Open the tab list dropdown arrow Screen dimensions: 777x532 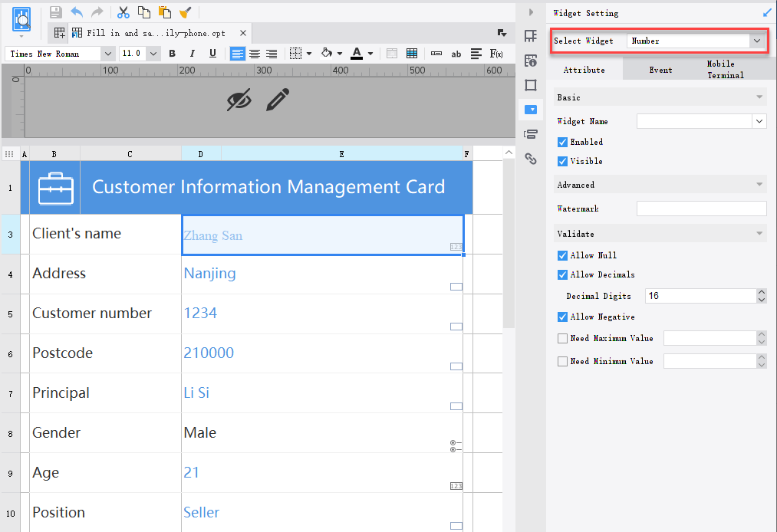[502, 33]
